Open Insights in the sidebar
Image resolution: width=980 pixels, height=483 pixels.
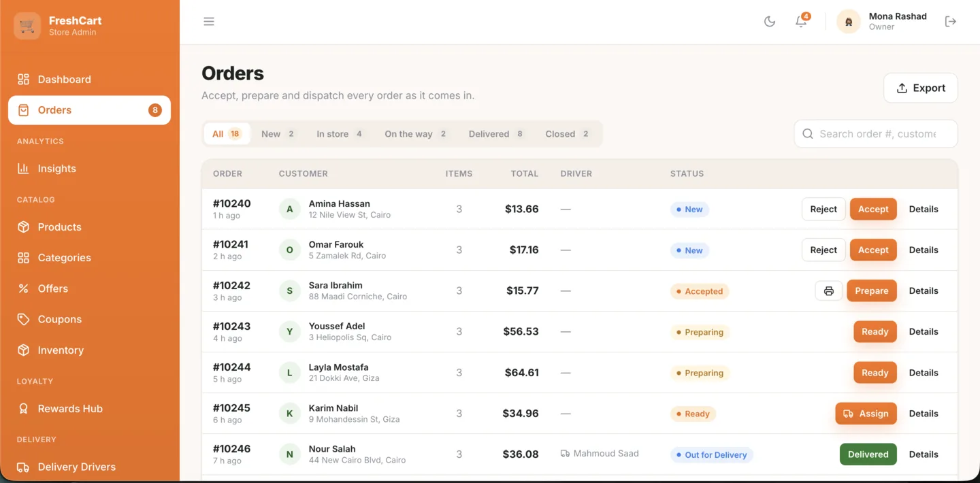(89, 169)
